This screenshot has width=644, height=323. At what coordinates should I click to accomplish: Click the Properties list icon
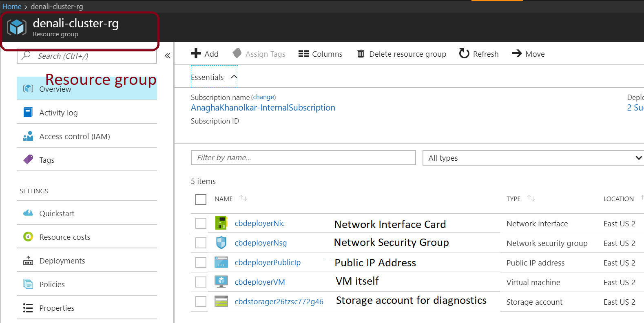point(28,308)
